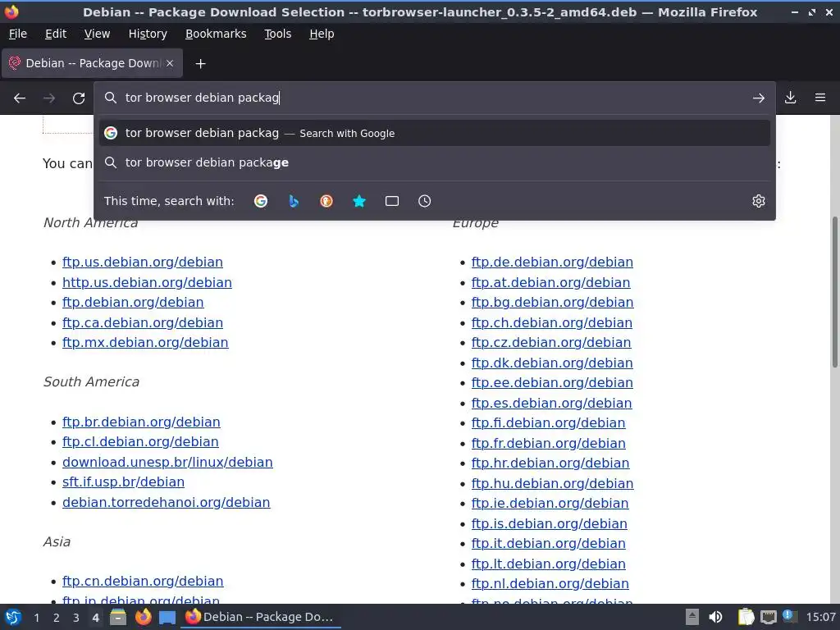Open debian.torredehanoi.org/debian link
Image resolution: width=840 pixels, height=630 pixels.
click(x=166, y=503)
